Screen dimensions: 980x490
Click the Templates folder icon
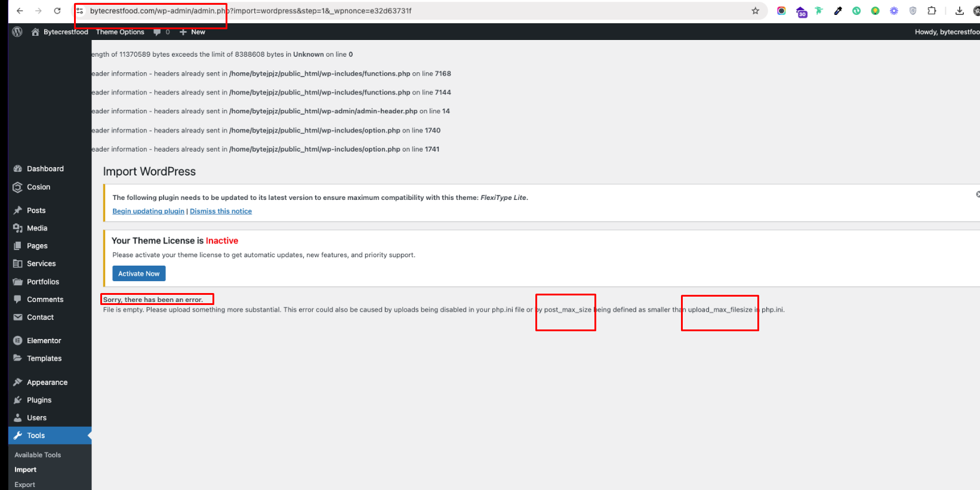click(x=18, y=359)
